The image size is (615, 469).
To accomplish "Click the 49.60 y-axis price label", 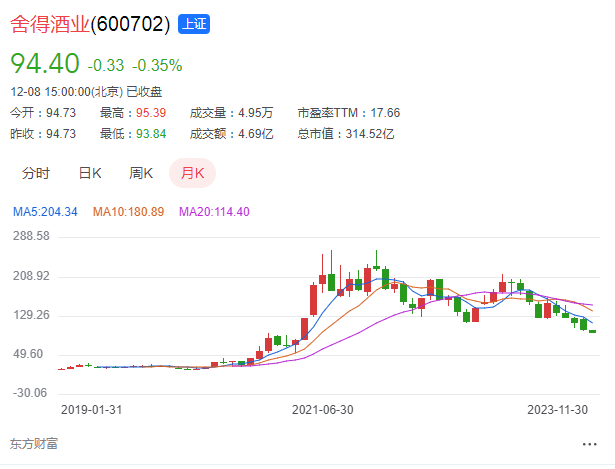I will coord(28,354).
